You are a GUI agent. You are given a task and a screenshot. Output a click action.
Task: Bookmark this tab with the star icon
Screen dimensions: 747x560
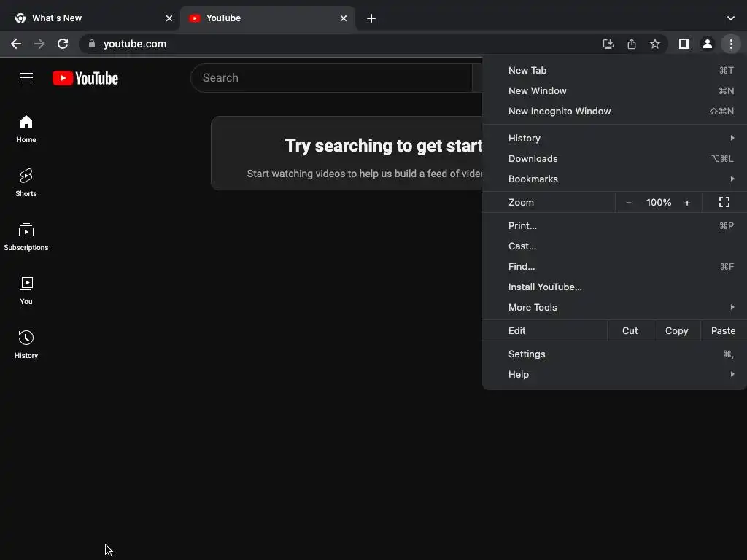655,44
